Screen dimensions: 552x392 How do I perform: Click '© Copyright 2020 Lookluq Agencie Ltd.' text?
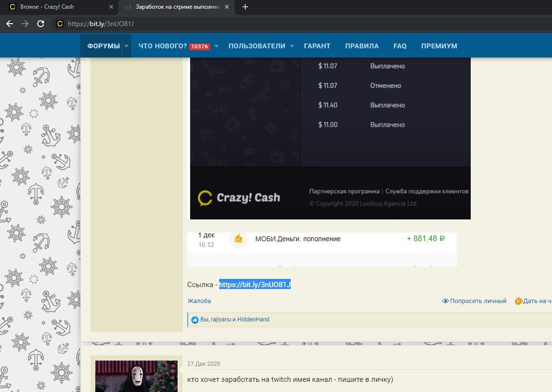[x=363, y=203]
